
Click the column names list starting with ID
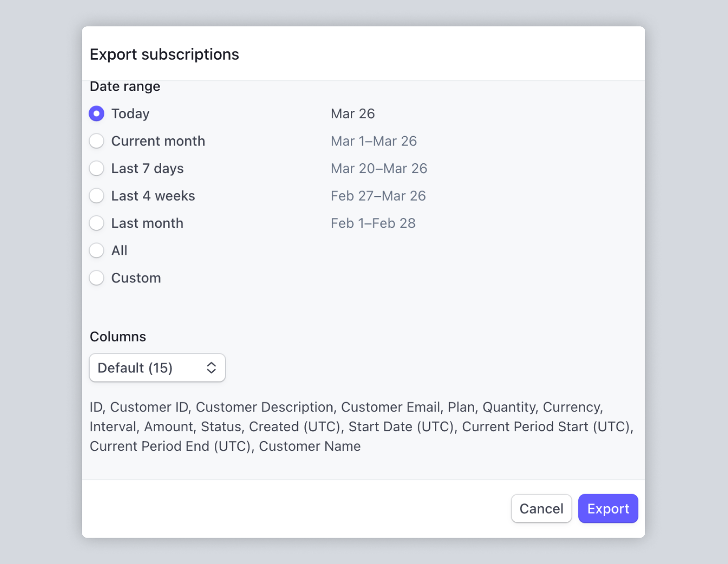[x=361, y=427]
